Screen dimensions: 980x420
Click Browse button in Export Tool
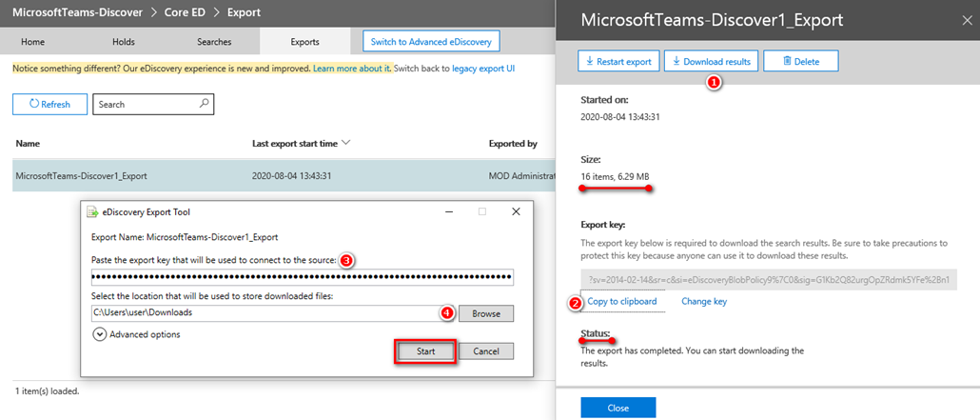pos(486,313)
